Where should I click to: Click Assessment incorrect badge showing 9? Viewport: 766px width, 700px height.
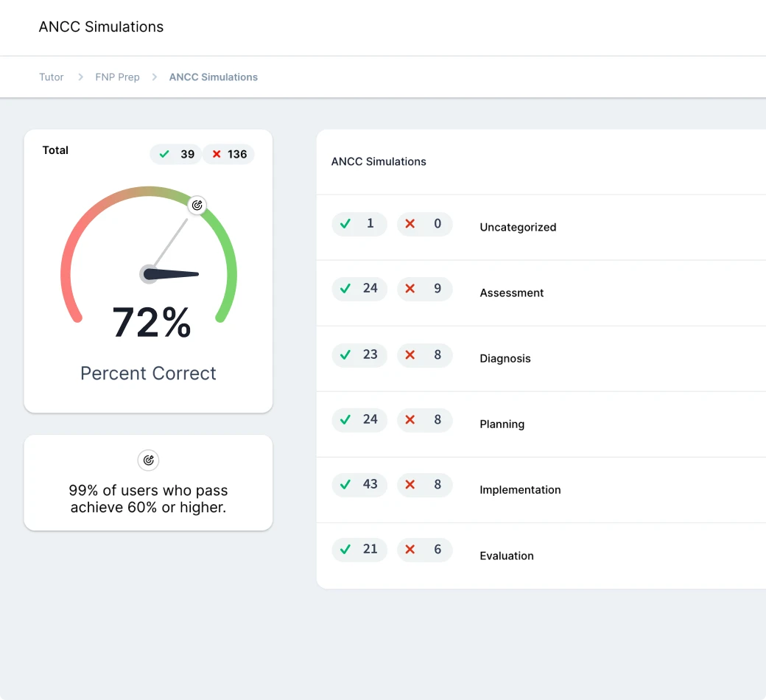424,289
